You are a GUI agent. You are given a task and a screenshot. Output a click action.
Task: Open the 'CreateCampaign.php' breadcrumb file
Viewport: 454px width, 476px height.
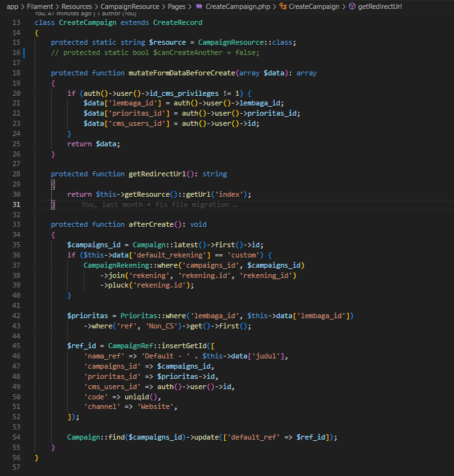point(238,6)
